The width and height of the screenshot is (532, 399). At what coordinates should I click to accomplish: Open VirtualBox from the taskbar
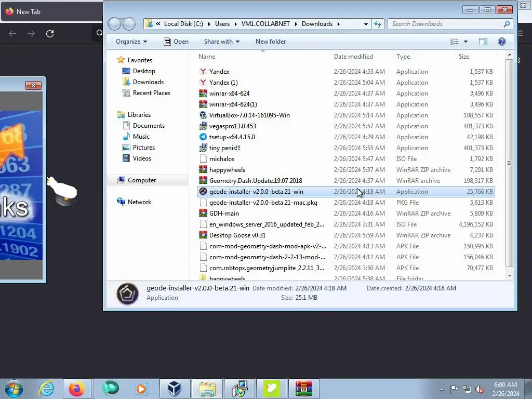[x=175, y=389]
